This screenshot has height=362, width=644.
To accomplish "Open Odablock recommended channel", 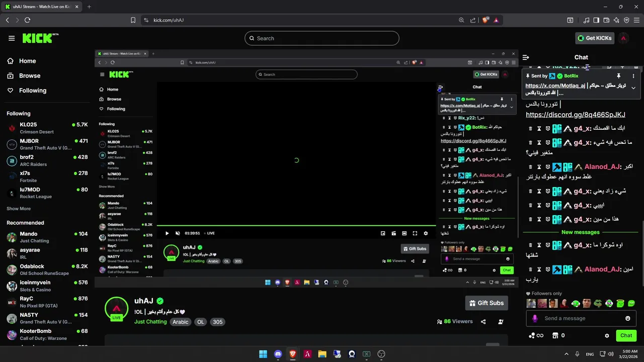I will point(47,269).
